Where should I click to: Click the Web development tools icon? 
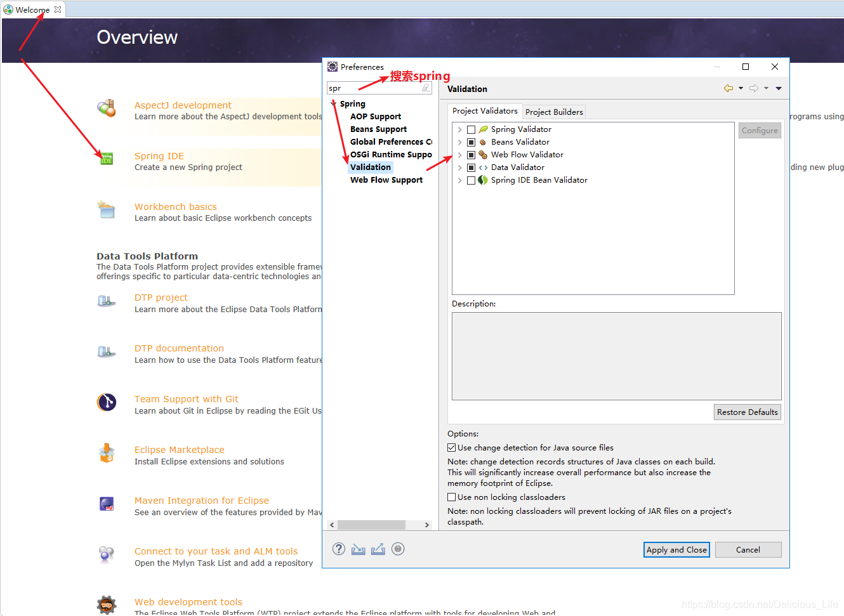coord(107,605)
